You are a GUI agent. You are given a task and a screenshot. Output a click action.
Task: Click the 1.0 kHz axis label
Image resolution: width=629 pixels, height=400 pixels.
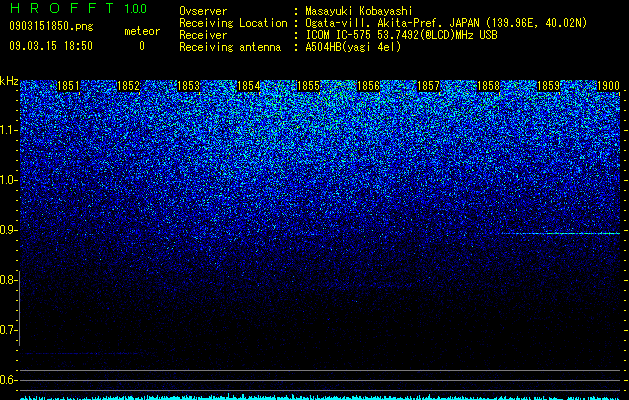tap(8, 180)
